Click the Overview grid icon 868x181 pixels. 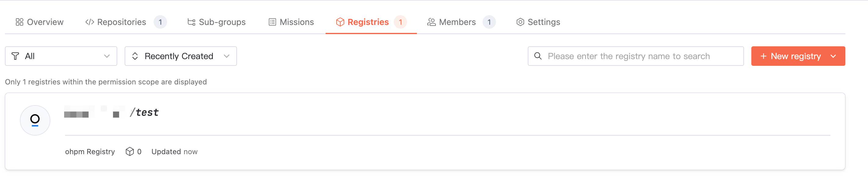(x=20, y=22)
